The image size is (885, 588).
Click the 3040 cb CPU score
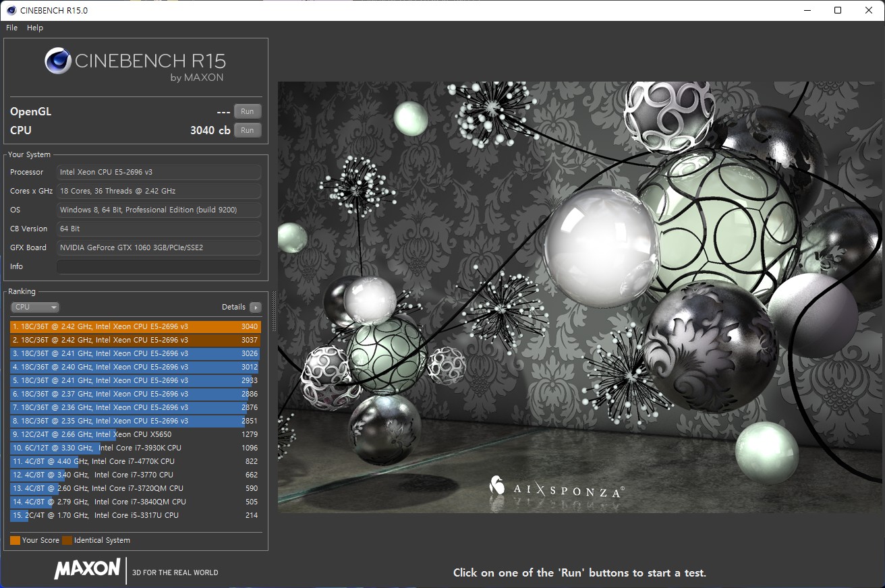click(210, 130)
